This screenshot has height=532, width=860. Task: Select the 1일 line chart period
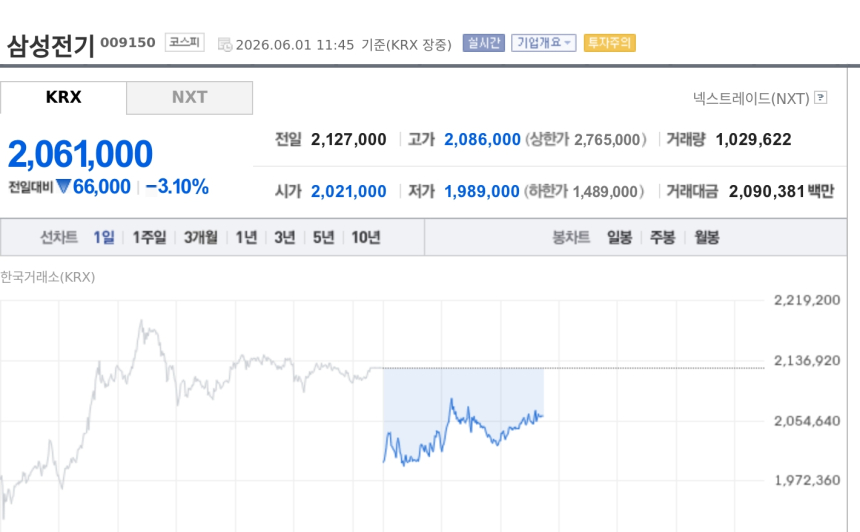104,237
